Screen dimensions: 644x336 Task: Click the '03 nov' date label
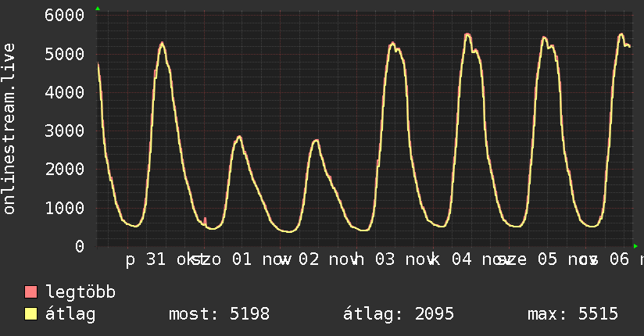pos(405,259)
